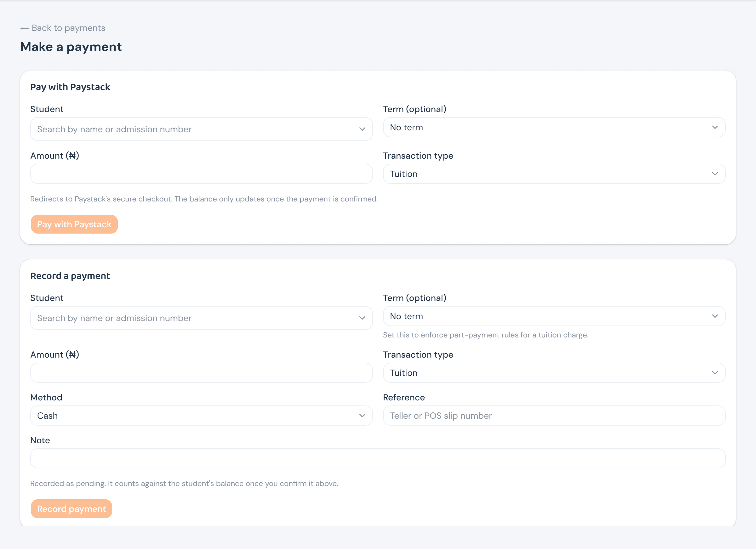The width and height of the screenshot is (756, 549).
Task: Open Transaction type dropdown in Paystack section
Action: click(x=554, y=174)
